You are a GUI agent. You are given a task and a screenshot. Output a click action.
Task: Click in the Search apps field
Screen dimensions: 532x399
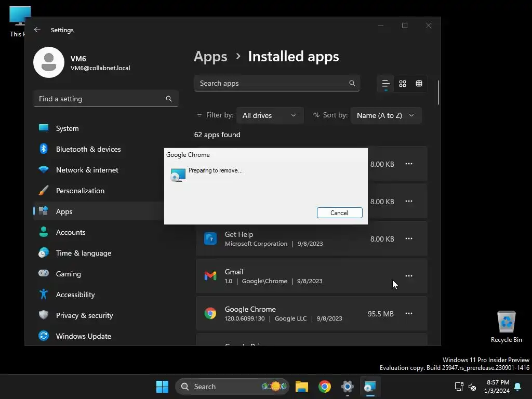click(x=277, y=83)
